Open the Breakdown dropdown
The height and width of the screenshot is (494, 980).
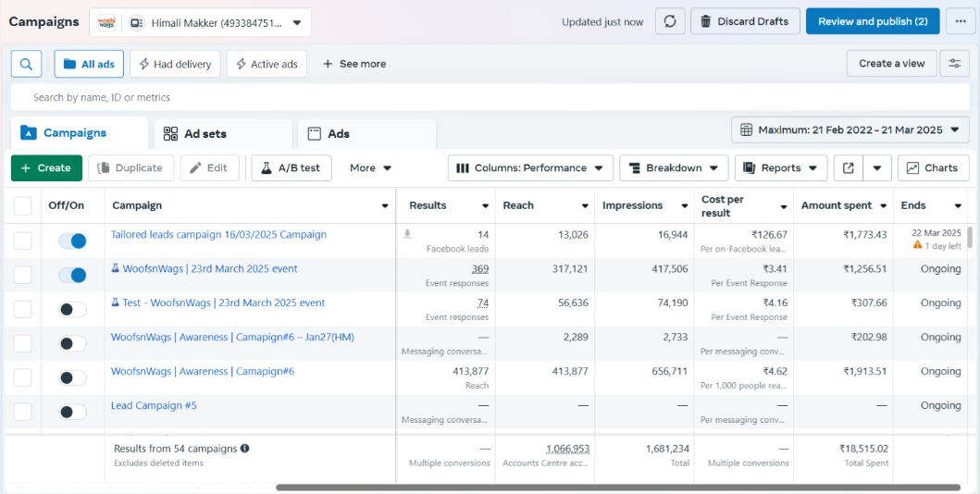(673, 167)
